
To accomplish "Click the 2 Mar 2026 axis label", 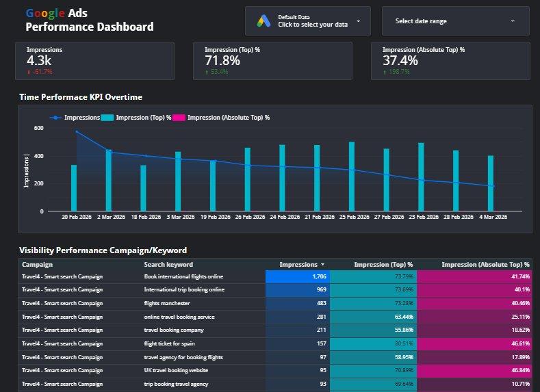I will point(112,217).
